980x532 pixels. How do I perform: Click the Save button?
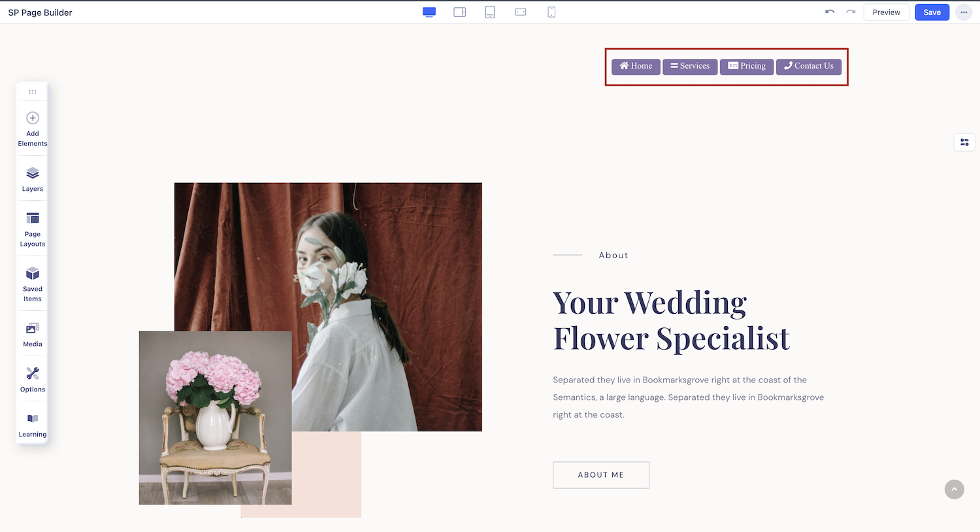click(x=932, y=12)
